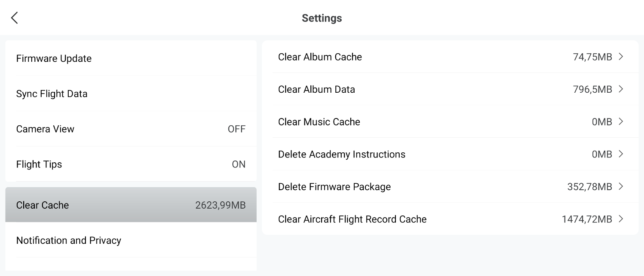The image size is (644, 276).
Task: Tap the Delete Firmware Package label
Action: pos(334,187)
